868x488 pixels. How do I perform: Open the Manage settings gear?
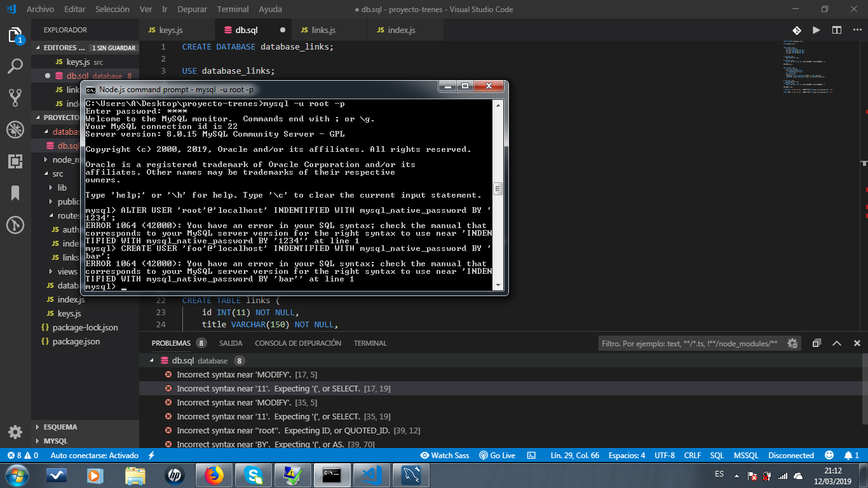15,432
